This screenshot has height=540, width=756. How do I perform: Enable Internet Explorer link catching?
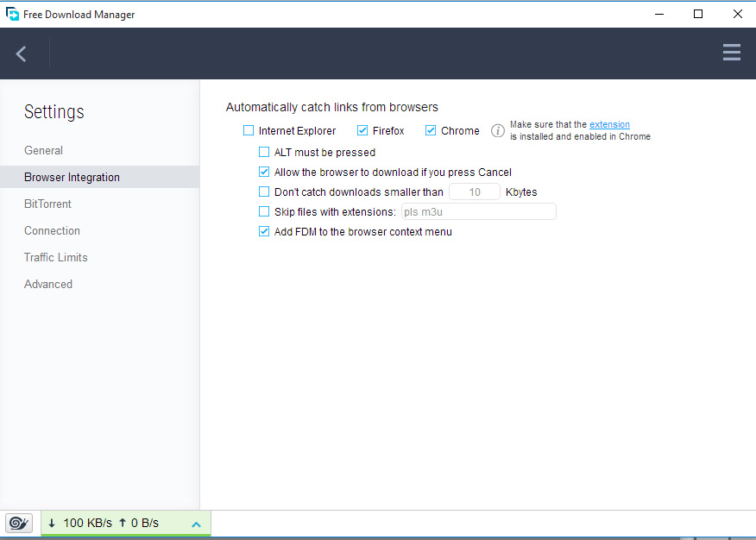point(249,130)
